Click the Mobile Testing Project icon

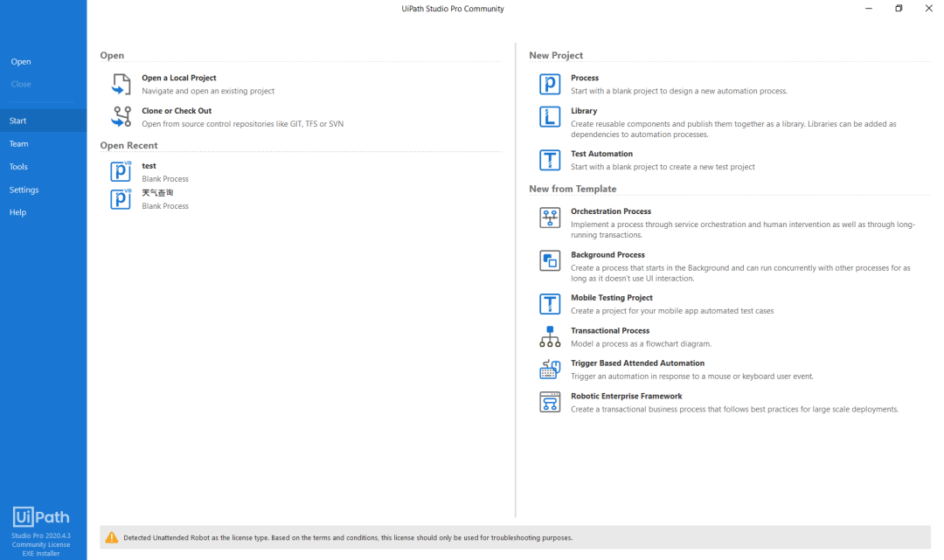coord(550,304)
